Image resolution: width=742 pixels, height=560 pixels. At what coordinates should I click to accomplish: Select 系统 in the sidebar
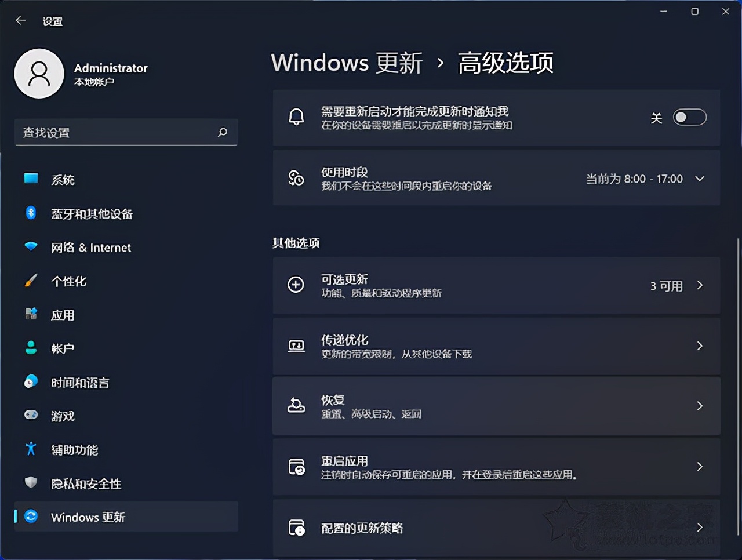pyautogui.click(x=126, y=179)
